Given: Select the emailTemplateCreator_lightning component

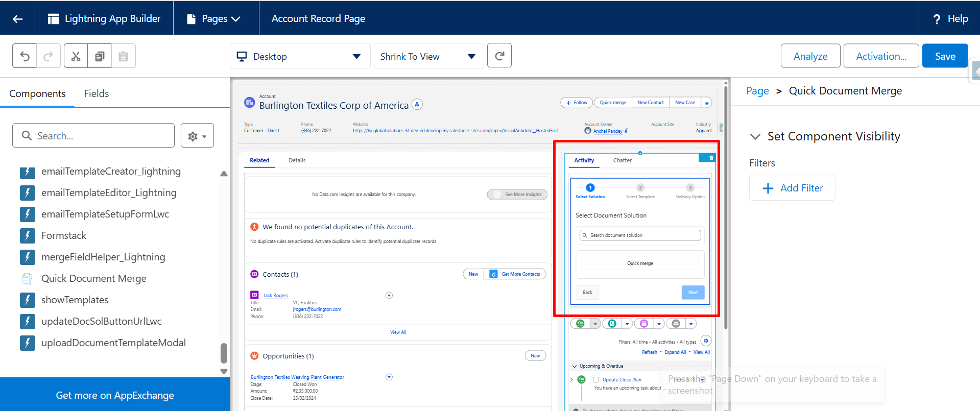Looking at the screenshot, I should [111, 172].
